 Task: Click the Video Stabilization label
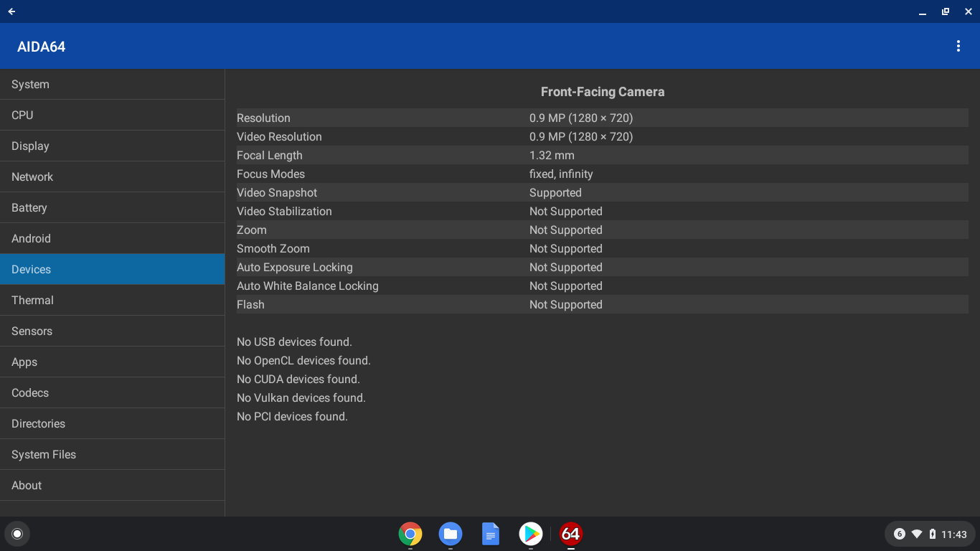pos(284,211)
